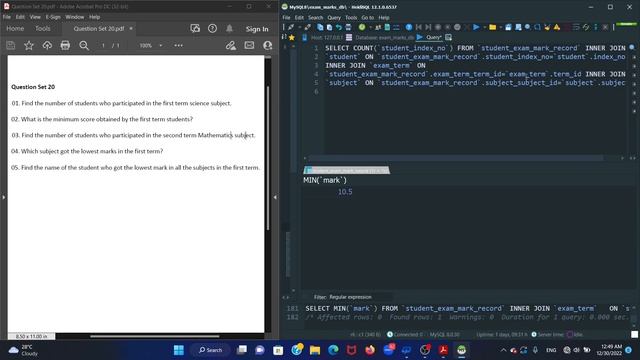The width and height of the screenshot is (640, 360).
Task: Collapse Acrobat right tools pane arrow
Action: point(275,198)
